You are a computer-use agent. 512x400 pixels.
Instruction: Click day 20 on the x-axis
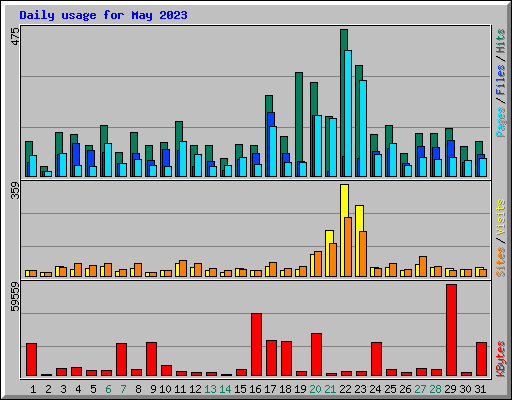click(x=315, y=389)
